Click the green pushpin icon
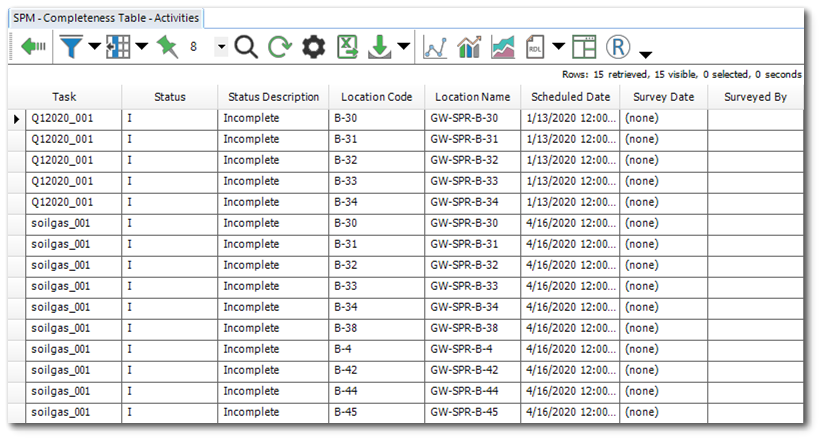 [166, 47]
